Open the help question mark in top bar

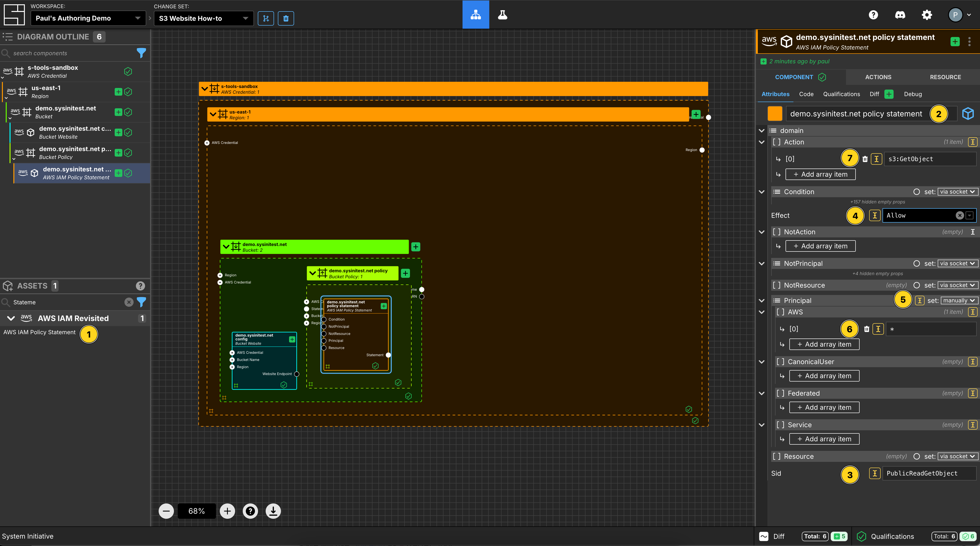(x=873, y=15)
